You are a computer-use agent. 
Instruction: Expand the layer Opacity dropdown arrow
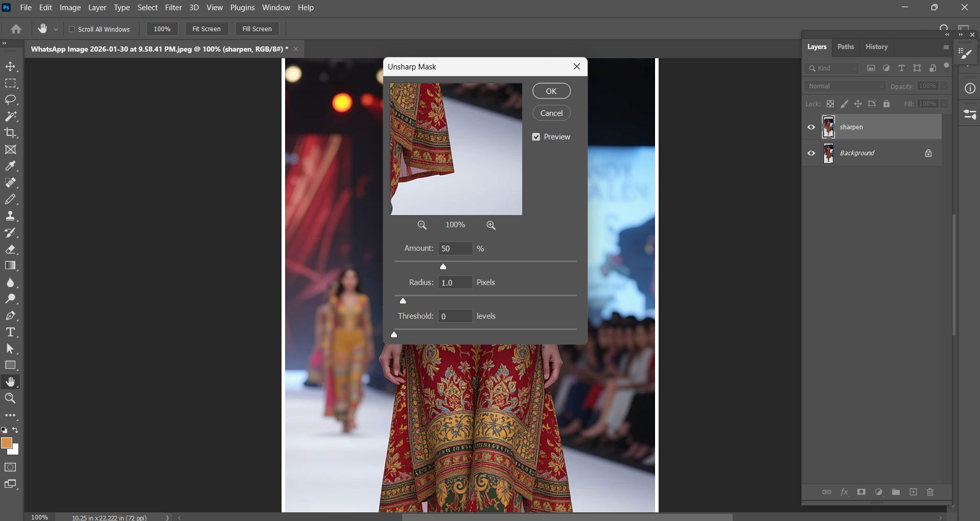click(944, 86)
